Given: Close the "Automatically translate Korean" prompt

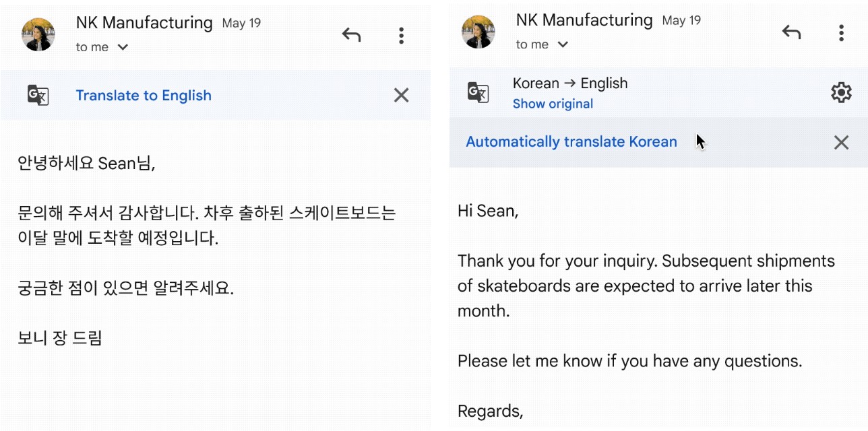Looking at the screenshot, I should [x=841, y=142].
